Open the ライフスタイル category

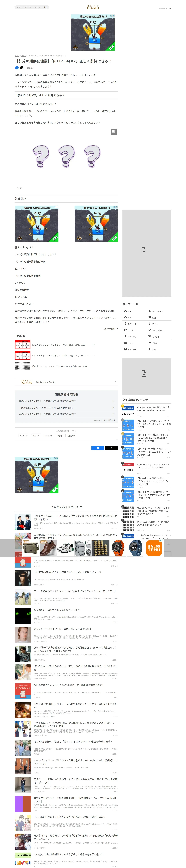pyautogui.click(x=159, y=330)
